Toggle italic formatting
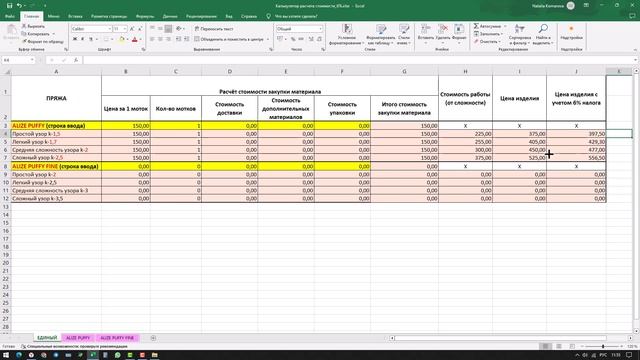 [82, 39]
